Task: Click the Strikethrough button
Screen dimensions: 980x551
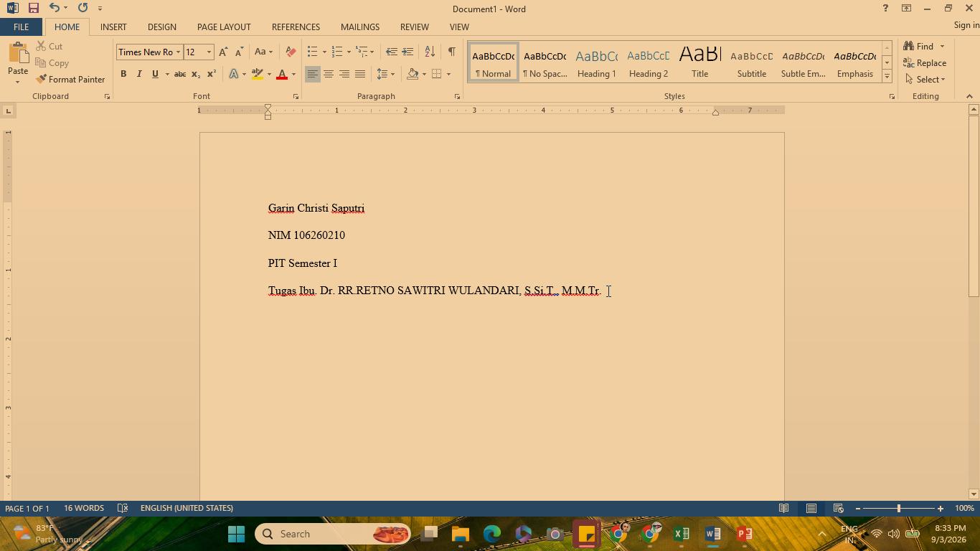Action: pyautogui.click(x=180, y=74)
